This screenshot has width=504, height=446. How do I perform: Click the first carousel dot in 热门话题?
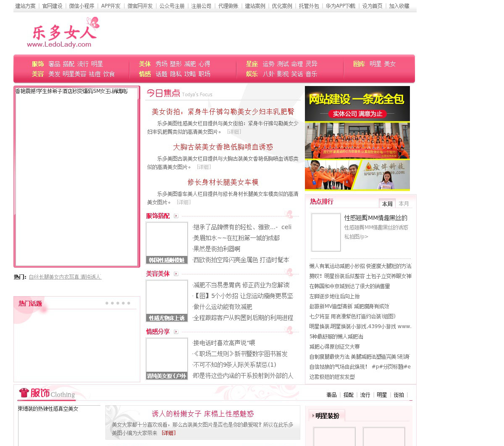[107, 303]
